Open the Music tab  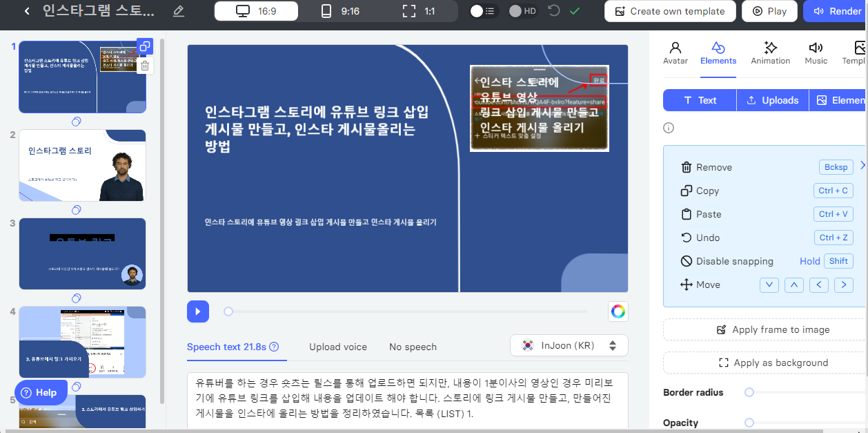(x=816, y=52)
